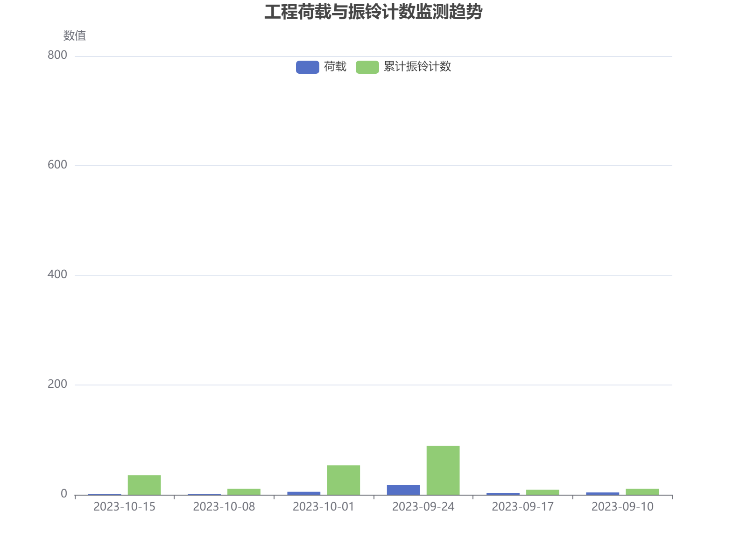747x560 pixels.
Task: Click the green bar for 2023-09-10
Action: tap(642, 492)
